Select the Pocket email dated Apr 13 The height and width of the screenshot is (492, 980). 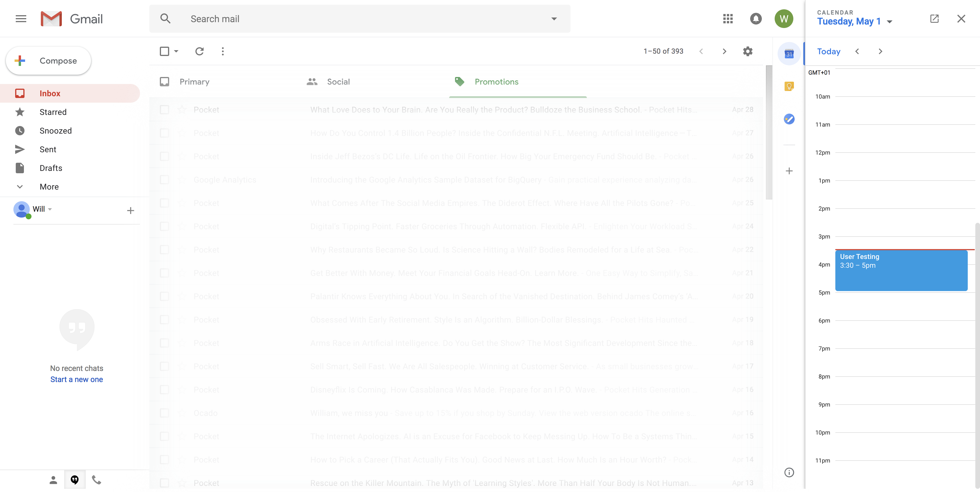164,483
